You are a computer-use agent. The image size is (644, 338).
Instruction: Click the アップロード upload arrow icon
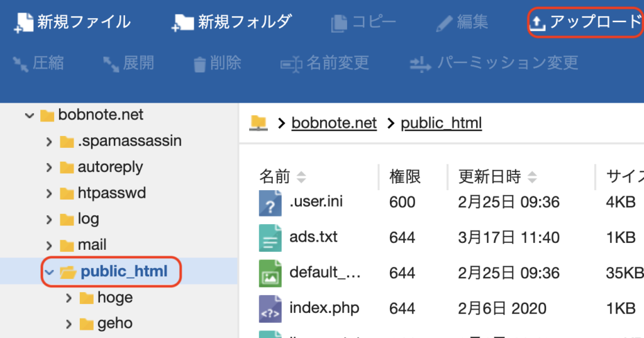coord(537,23)
